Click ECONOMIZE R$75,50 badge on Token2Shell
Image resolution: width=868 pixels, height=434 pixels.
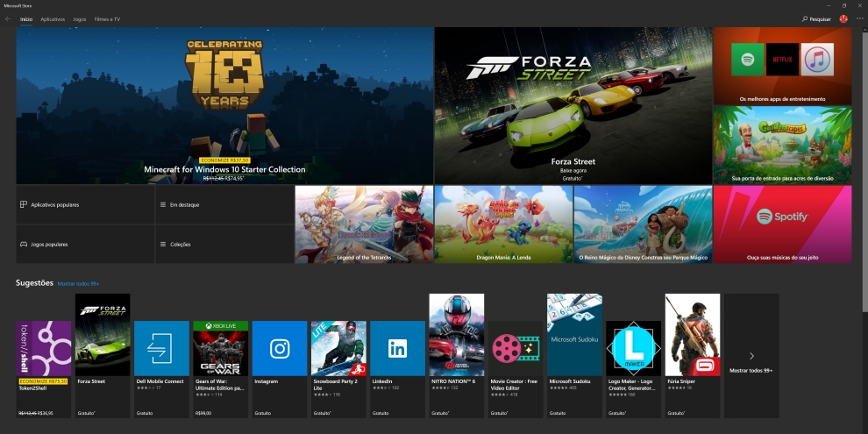(x=43, y=381)
